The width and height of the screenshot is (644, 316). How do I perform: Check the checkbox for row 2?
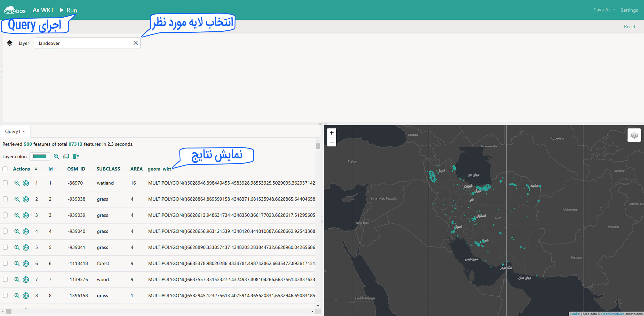coord(5,199)
